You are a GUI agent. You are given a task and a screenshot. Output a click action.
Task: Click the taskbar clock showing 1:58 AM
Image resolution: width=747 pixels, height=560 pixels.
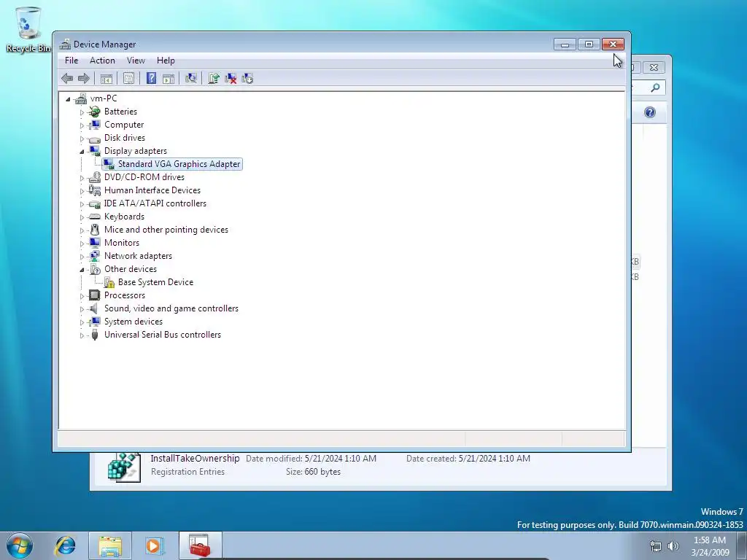click(x=710, y=540)
